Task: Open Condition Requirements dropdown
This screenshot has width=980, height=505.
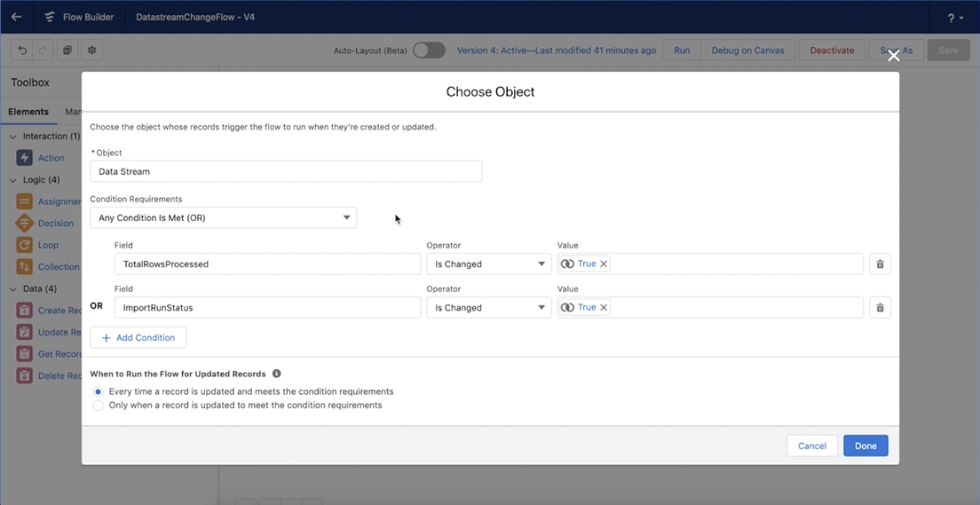Action: (223, 217)
